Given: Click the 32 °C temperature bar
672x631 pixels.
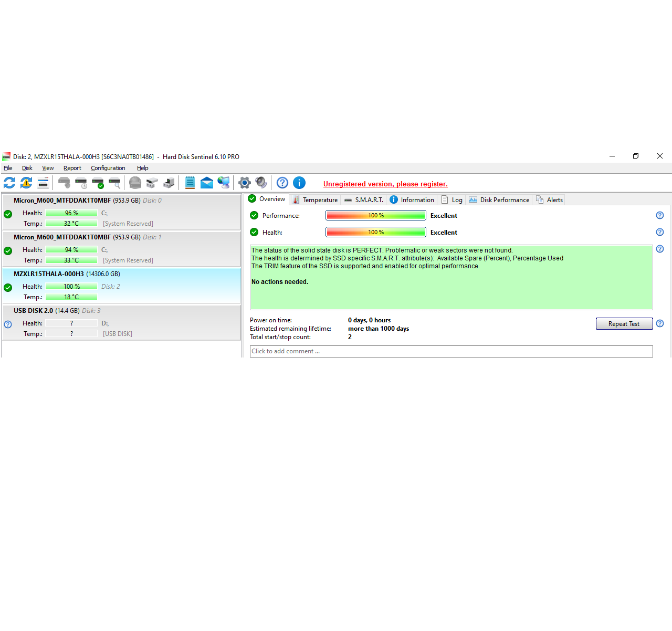Looking at the screenshot, I should (71, 224).
